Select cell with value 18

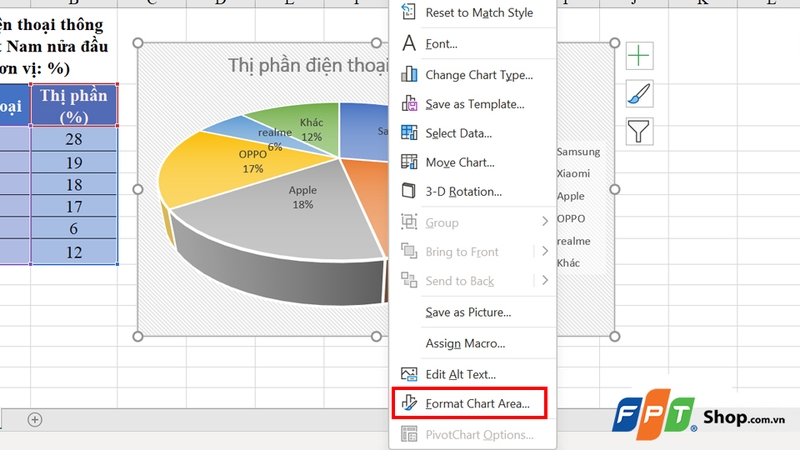click(74, 184)
